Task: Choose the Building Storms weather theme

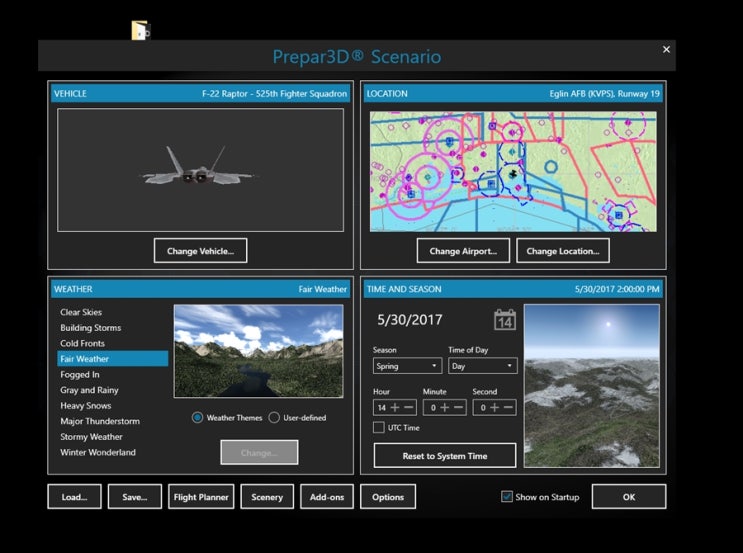Action: tap(112, 327)
